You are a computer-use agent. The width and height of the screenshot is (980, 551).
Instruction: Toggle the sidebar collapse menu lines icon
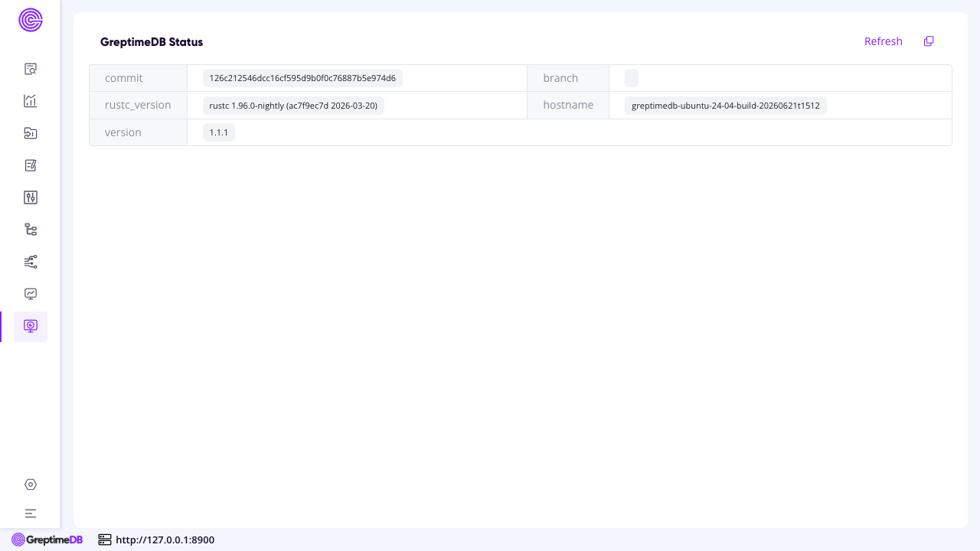click(x=31, y=514)
